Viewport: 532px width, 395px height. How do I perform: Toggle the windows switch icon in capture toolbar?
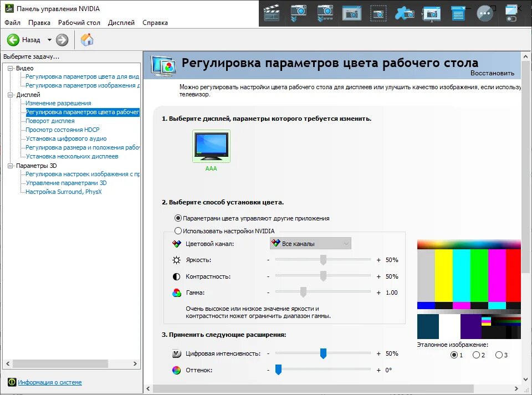[x=511, y=13]
